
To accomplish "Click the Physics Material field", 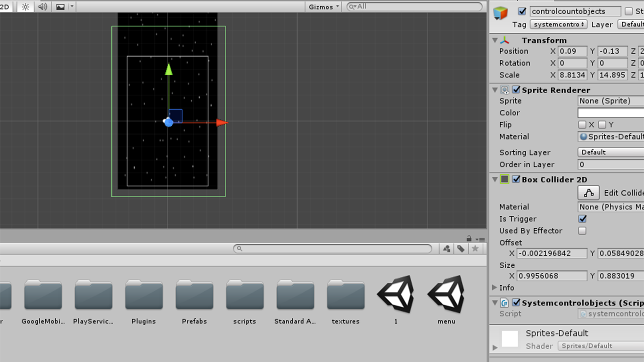I will [611, 207].
